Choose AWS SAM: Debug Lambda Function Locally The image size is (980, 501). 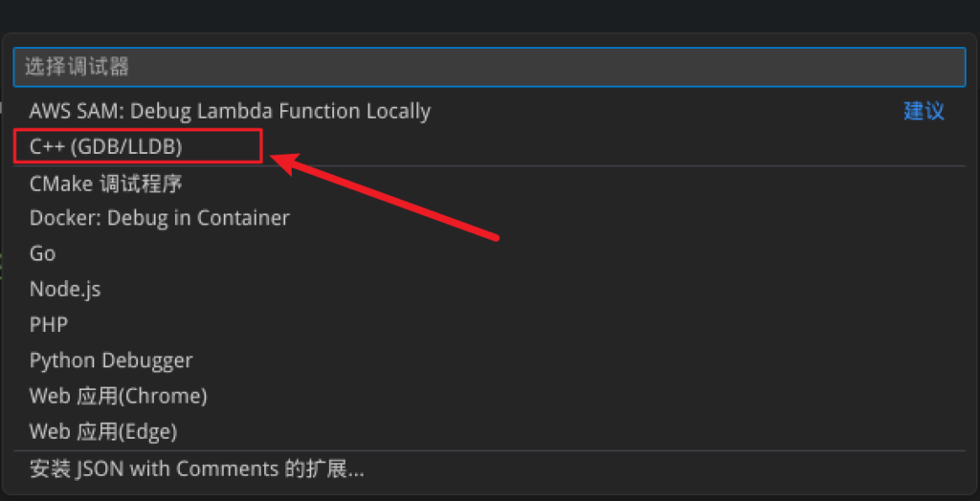coord(489,111)
